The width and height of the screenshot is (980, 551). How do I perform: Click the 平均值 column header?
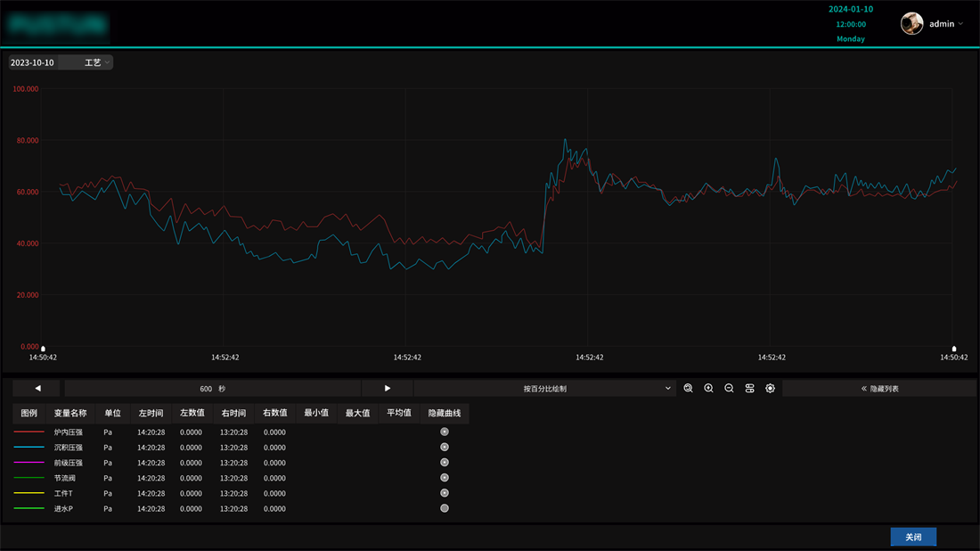coord(398,413)
